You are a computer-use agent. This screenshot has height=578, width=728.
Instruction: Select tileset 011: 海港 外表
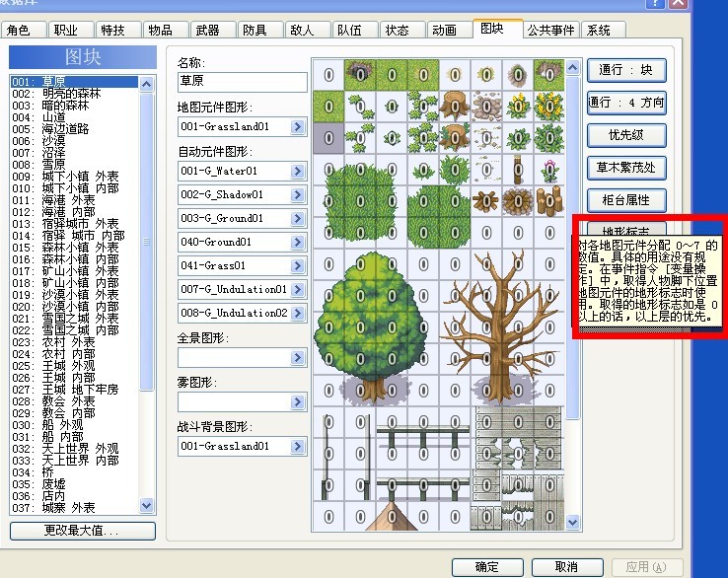pos(74,200)
